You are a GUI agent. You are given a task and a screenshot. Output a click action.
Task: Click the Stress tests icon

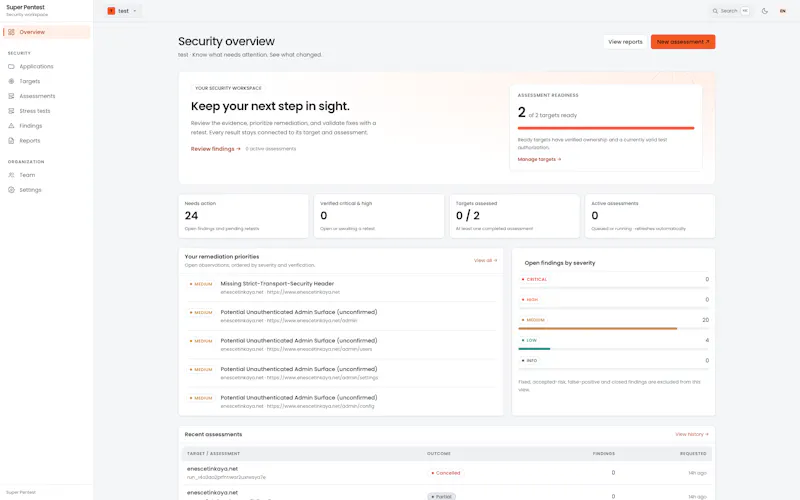(x=11, y=111)
